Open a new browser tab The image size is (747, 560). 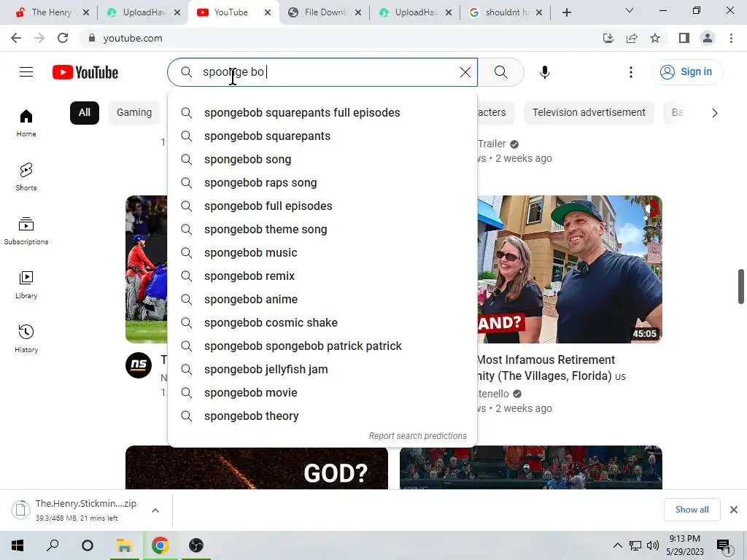[566, 12]
